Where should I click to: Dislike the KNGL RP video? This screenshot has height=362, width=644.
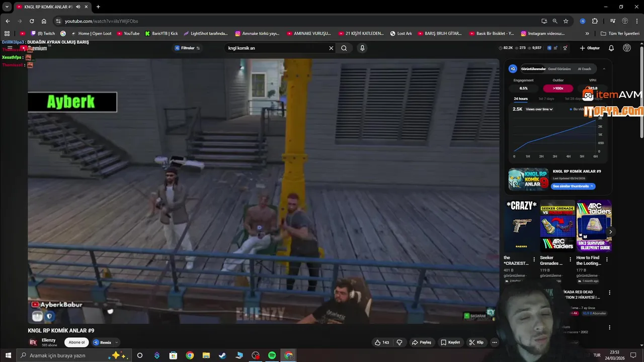(x=399, y=342)
